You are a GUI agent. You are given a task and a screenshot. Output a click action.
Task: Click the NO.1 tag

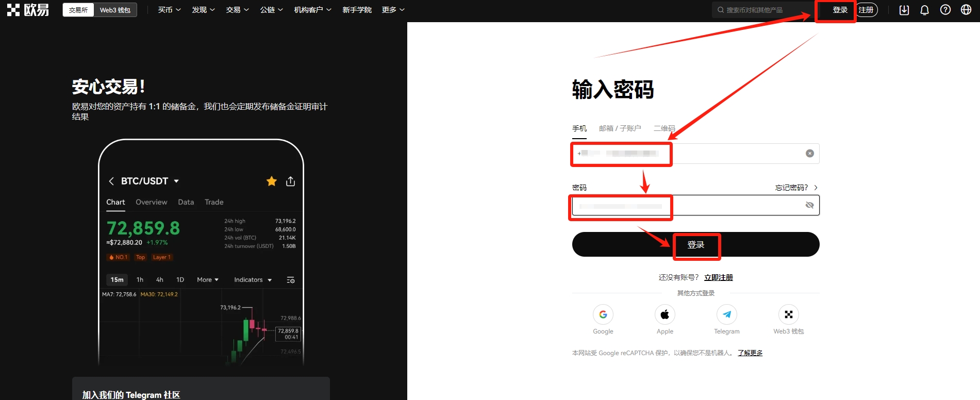tap(118, 257)
